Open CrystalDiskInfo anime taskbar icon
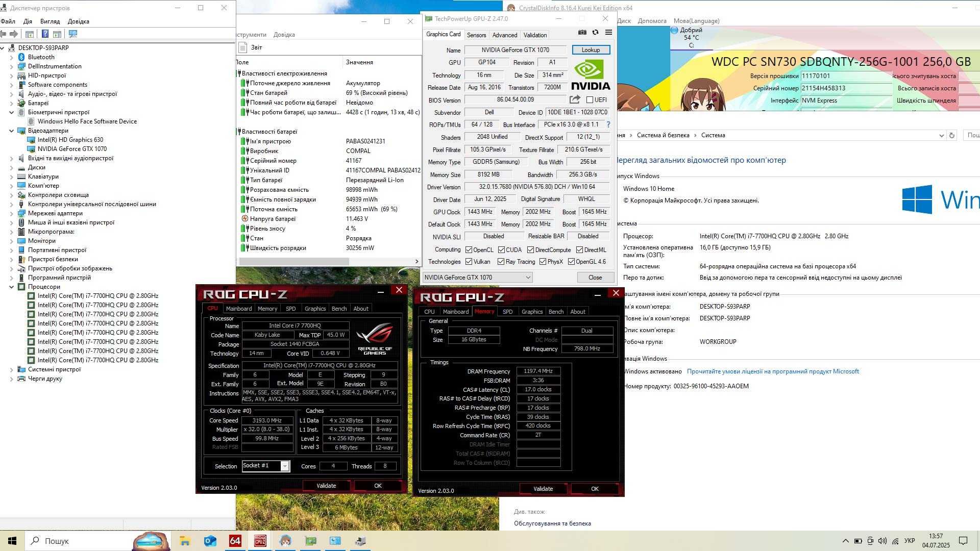The image size is (980, 551). (285, 541)
